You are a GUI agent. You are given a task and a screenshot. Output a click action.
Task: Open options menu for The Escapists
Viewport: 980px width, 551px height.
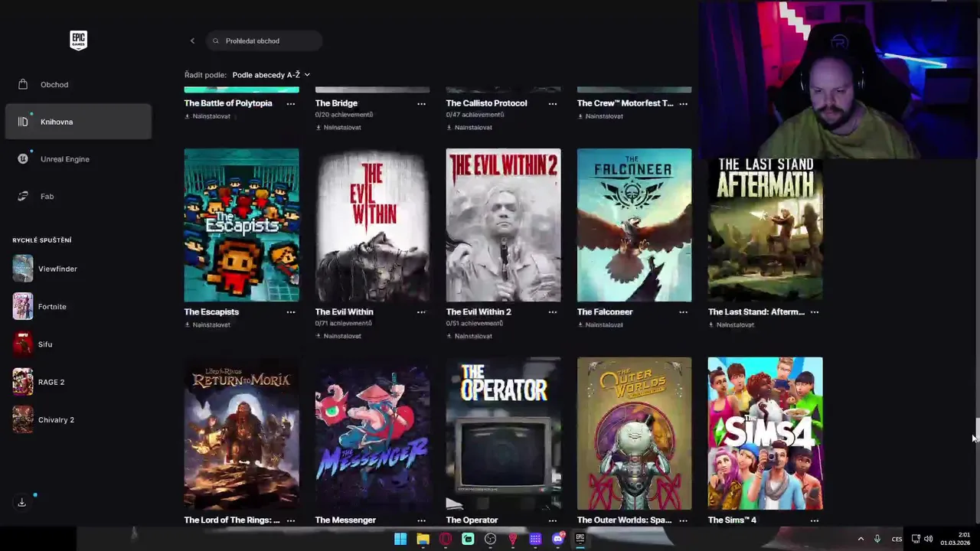(x=291, y=312)
